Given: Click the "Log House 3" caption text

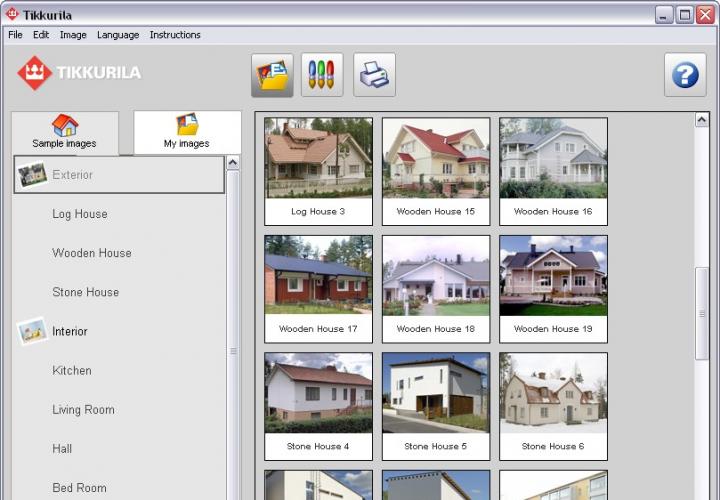Looking at the screenshot, I should coord(318,212).
